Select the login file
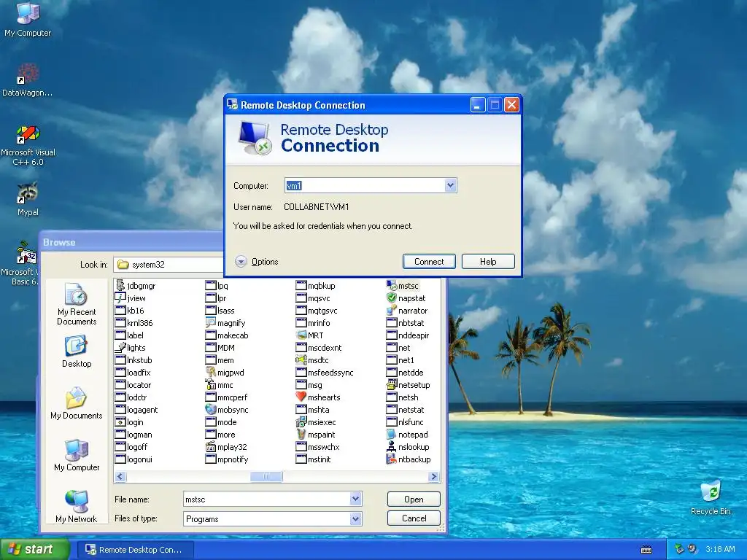This screenshot has height=560, width=747. point(130,422)
